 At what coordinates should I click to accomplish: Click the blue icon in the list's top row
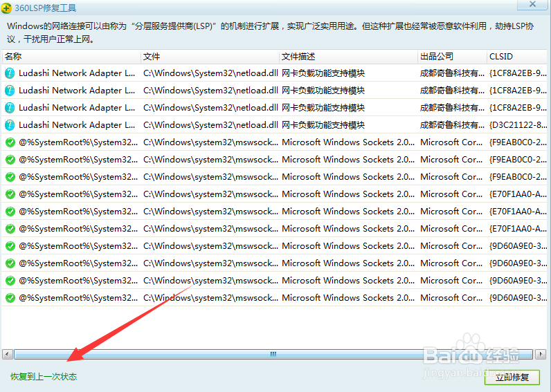pyautogui.click(x=10, y=73)
